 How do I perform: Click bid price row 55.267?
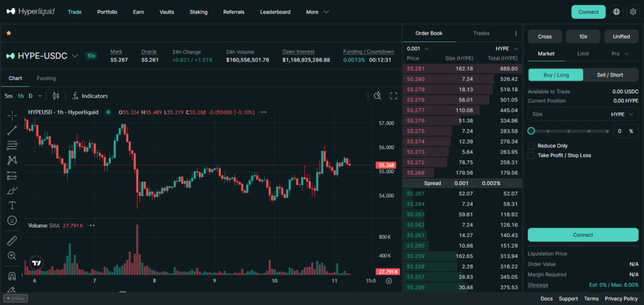[x=462, y=193]
